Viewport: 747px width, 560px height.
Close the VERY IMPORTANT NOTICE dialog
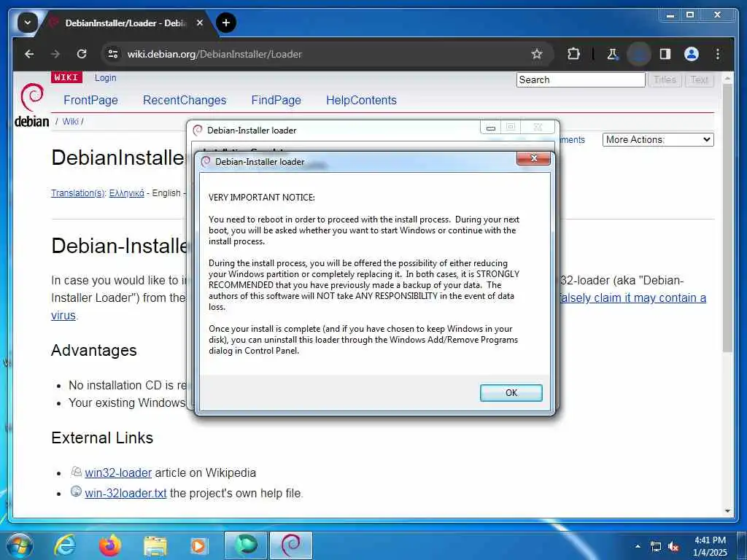(x=533, y=158)
